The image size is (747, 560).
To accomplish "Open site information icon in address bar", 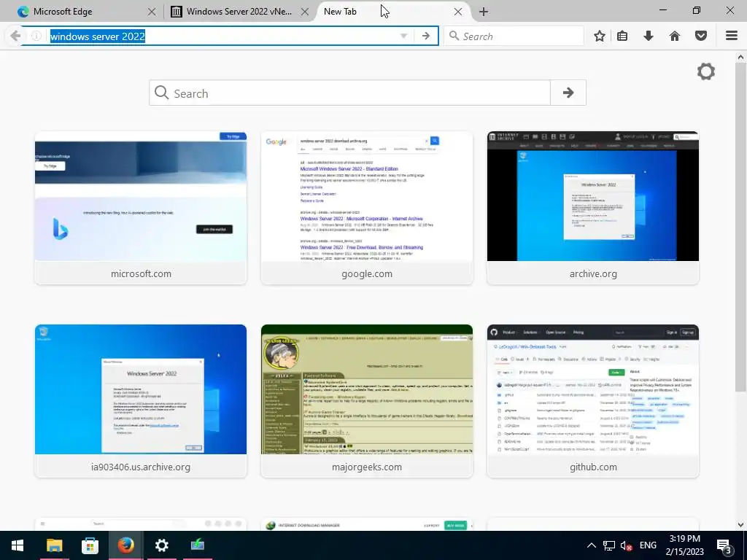I will pyautogui.click(x=36, y=36).
